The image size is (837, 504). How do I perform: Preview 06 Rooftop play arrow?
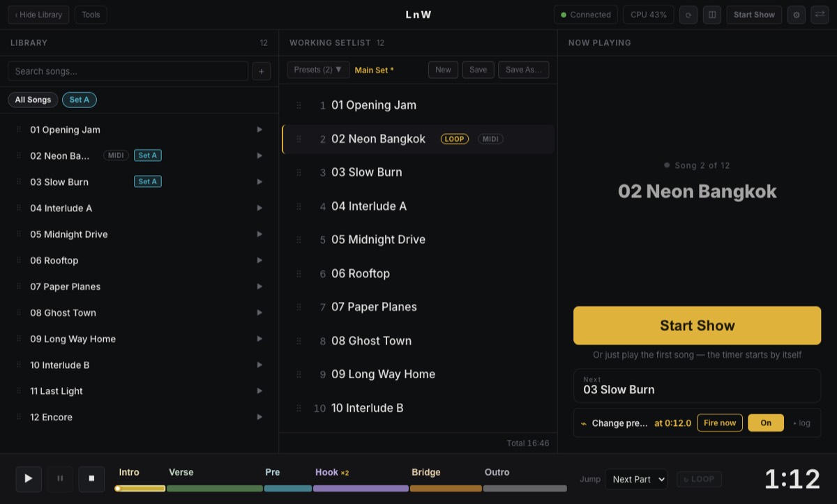[x=259, y=260]
